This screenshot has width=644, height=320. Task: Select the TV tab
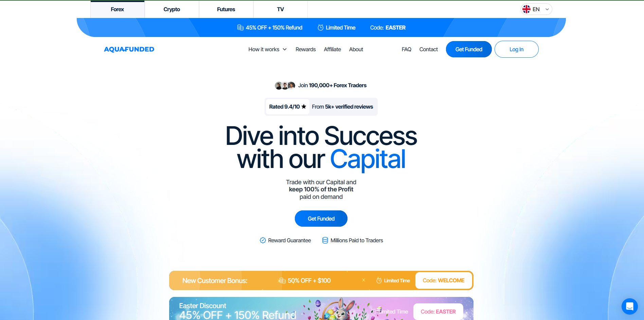tap(281, 9)
